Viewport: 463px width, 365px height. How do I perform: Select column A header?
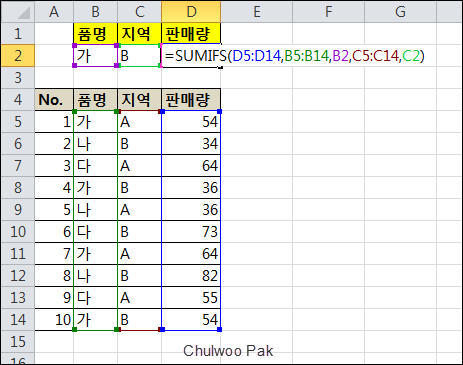(x=54, y=12)
